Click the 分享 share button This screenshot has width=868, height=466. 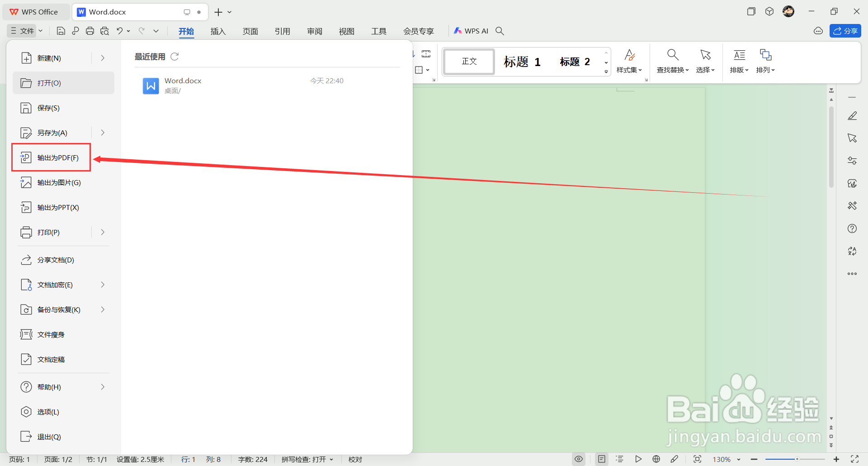coord(845,30)
